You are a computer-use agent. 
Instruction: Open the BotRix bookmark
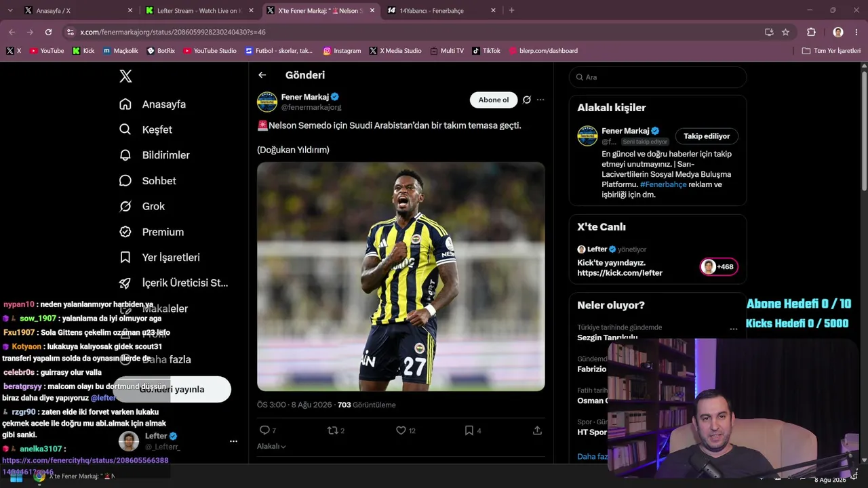coord(161,51)
